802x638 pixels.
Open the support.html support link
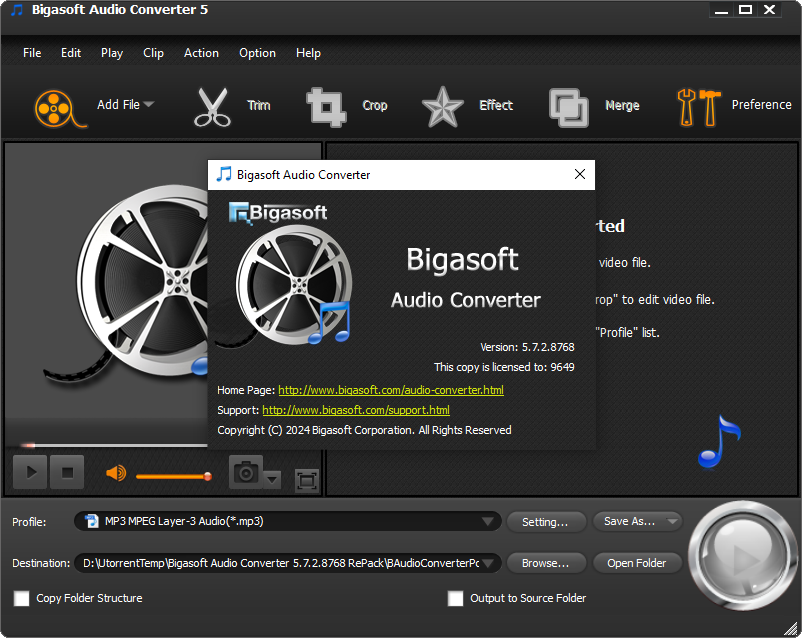point(356,410)
